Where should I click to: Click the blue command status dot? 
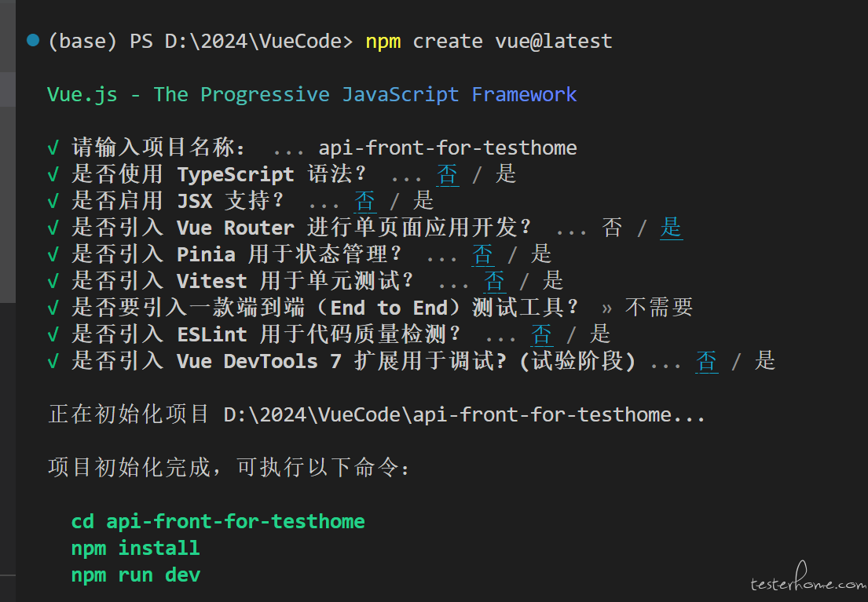pyautogui.click(x=33, y=40)
